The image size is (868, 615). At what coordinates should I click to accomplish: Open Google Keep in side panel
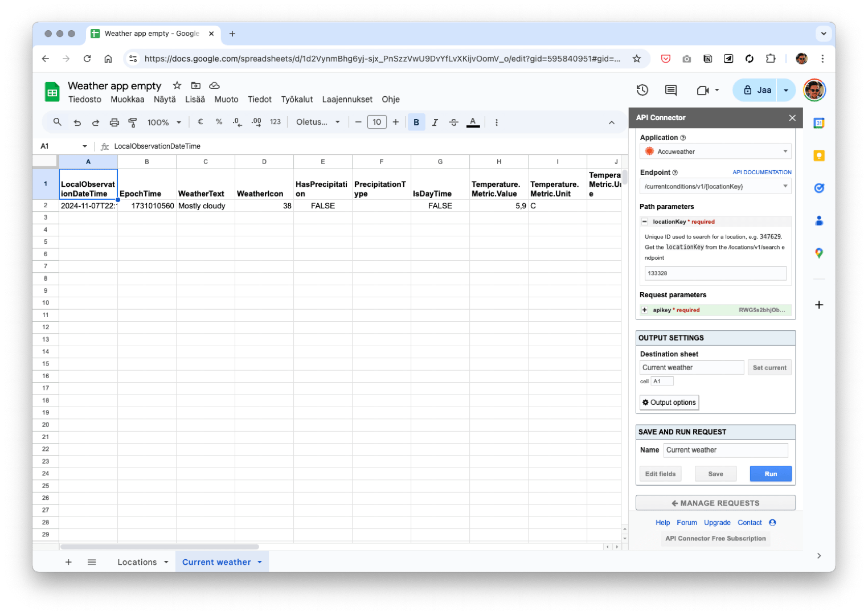coord(819,156)
